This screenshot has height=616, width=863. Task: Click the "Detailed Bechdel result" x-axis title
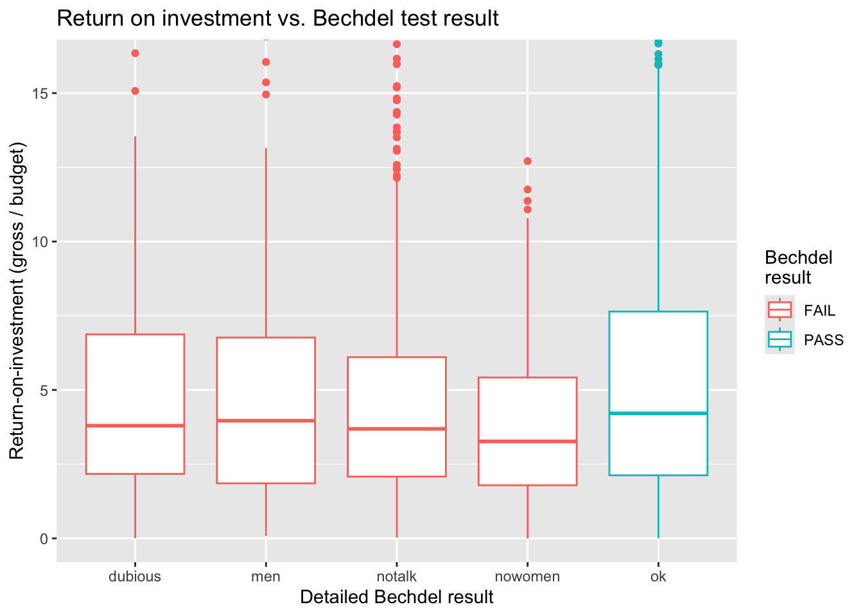pyautogui.click(x=396, y=597)
